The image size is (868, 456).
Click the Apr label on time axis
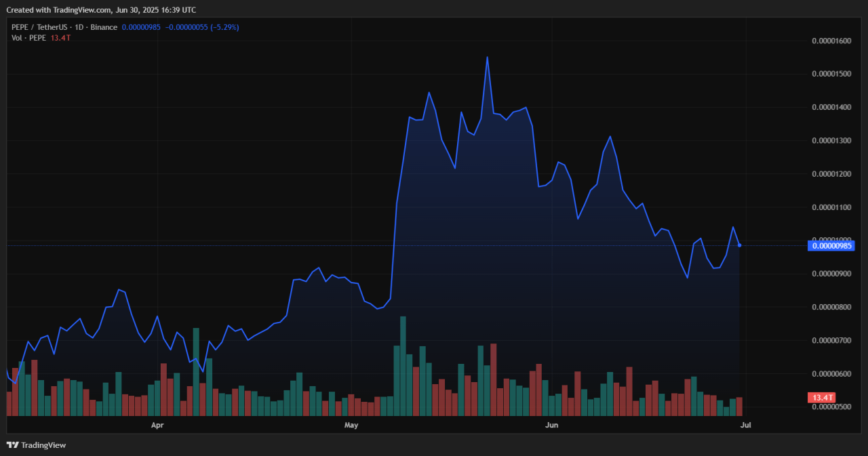157,425
